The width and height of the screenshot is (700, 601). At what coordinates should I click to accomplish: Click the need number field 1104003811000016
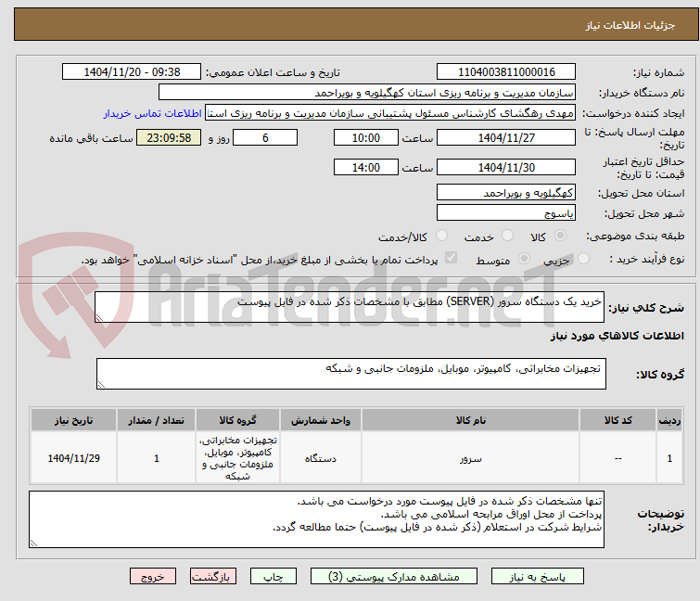506,72
